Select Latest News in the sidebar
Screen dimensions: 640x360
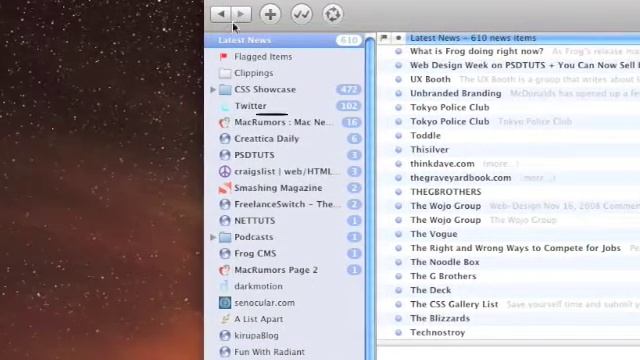(x=284, y=40)
